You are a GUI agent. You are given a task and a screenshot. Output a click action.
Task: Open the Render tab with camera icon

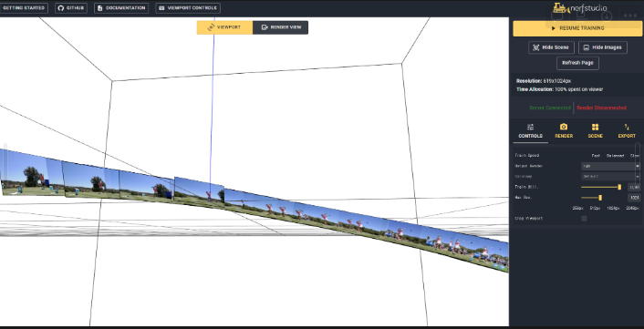564,131
